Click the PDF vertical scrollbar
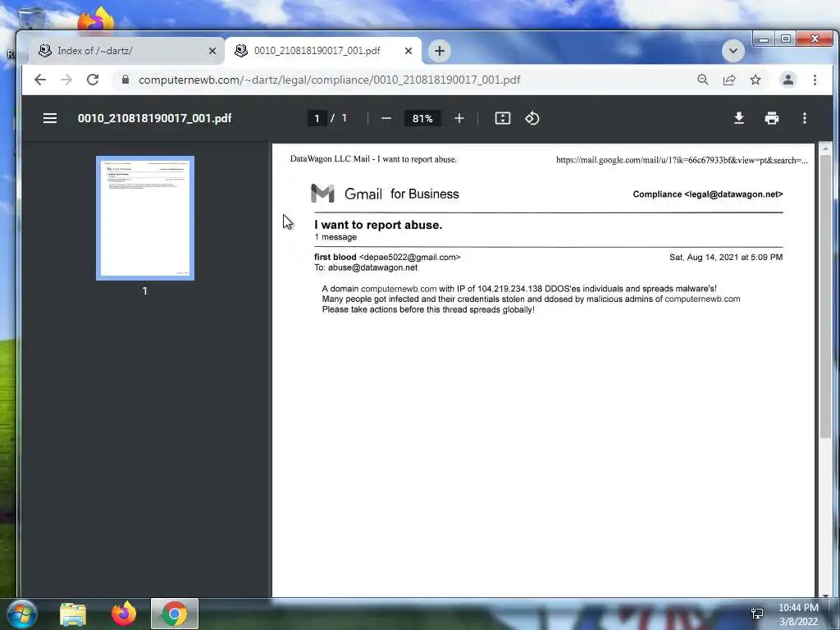The image size is (840, 630). click(x=825, y=295)
